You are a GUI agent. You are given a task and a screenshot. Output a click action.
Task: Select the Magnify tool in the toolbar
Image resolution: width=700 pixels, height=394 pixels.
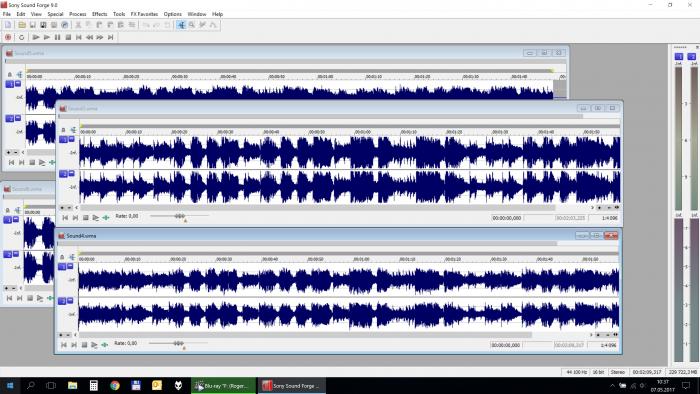(x=192, y=25)
